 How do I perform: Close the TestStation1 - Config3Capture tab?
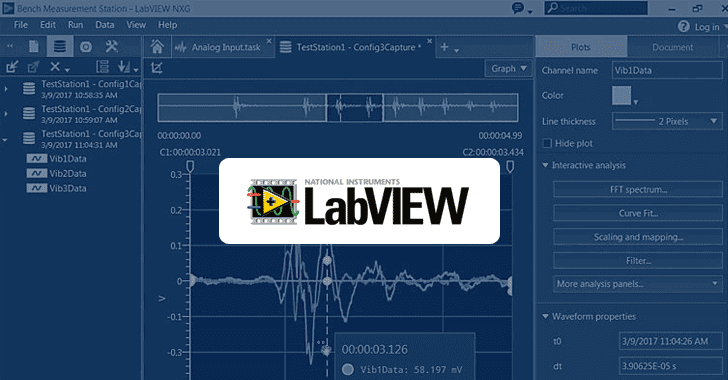pyautogui.click(x=429, y=41)
